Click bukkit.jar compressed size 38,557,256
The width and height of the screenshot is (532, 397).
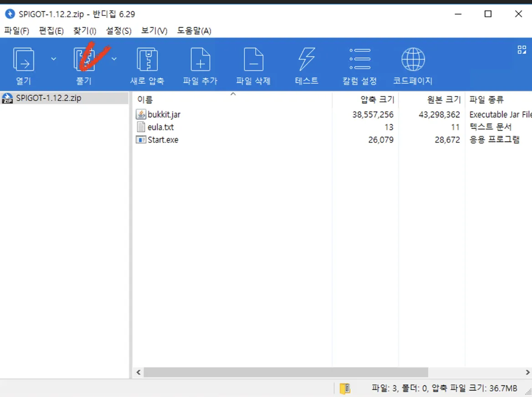pos(373,115)
